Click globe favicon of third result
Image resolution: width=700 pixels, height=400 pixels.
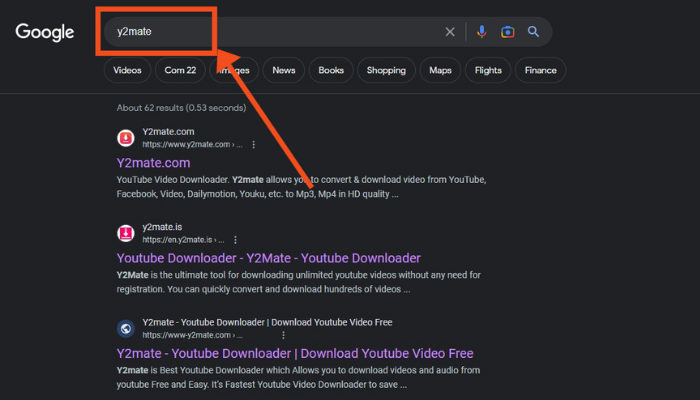tap(126, 329)
